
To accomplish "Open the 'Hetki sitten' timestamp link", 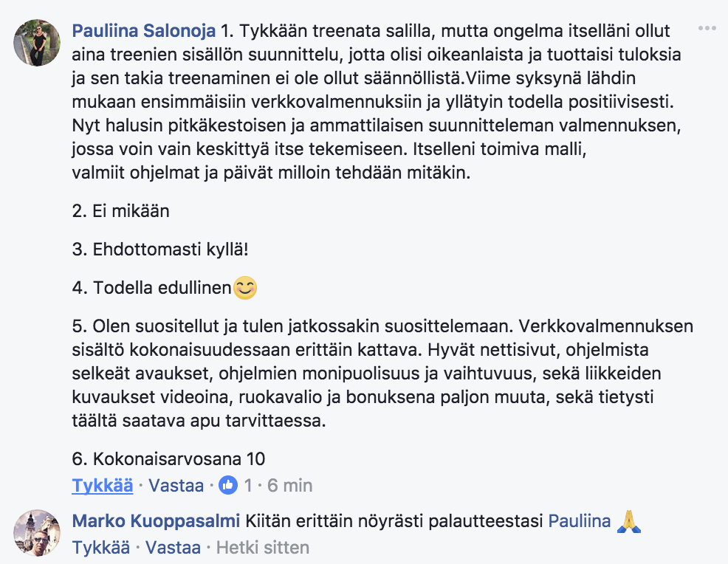I will tap(263, 548).
